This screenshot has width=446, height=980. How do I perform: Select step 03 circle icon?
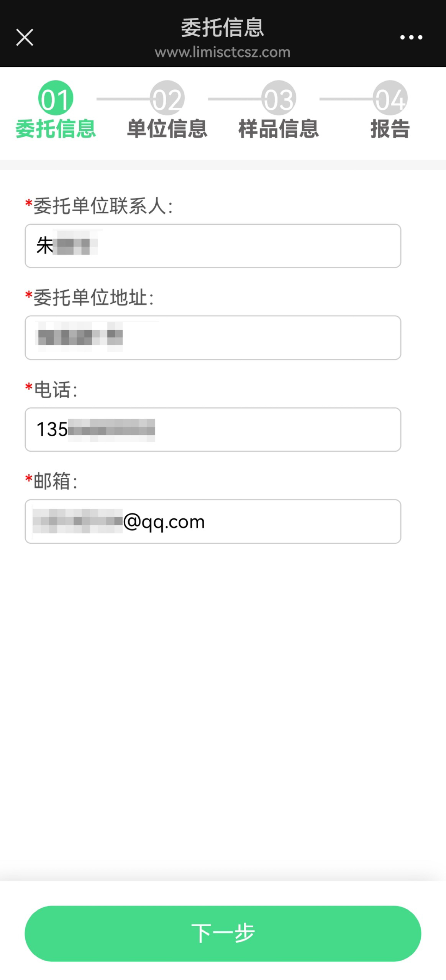[279, 98]
